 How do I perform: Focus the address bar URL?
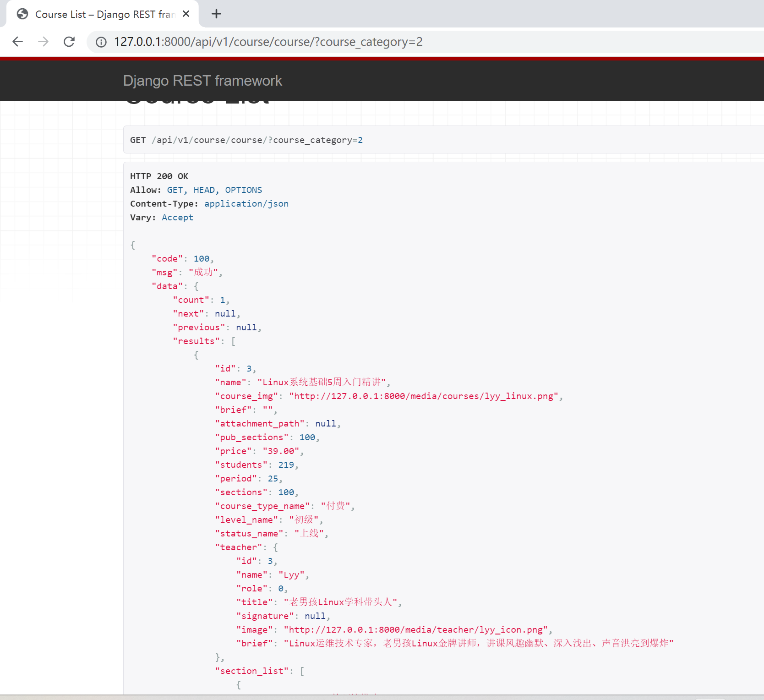[x=268, y=42]
